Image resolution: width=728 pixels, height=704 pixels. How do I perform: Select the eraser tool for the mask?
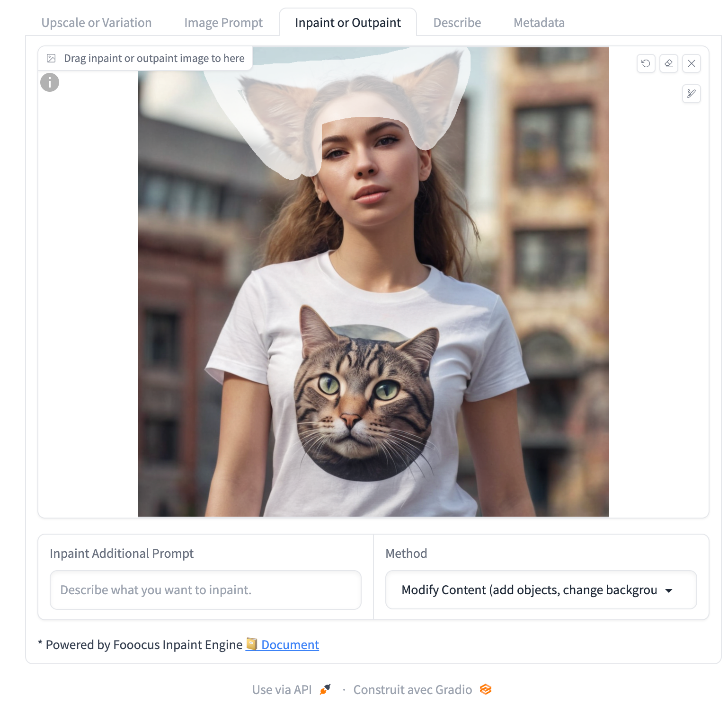click(668, 63)
